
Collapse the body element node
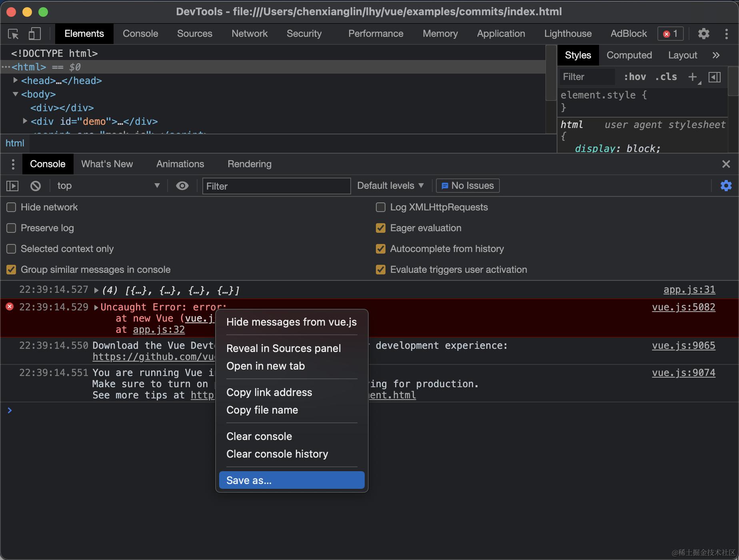15,94
